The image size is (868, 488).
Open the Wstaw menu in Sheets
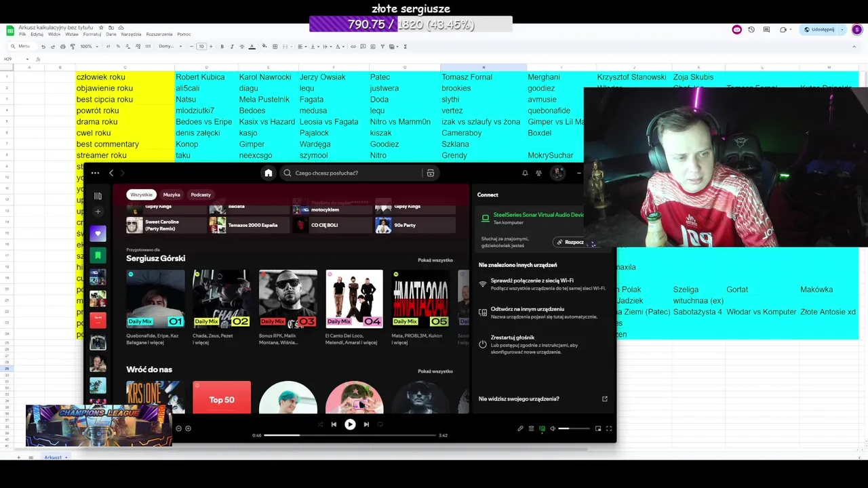click(72, 34)
